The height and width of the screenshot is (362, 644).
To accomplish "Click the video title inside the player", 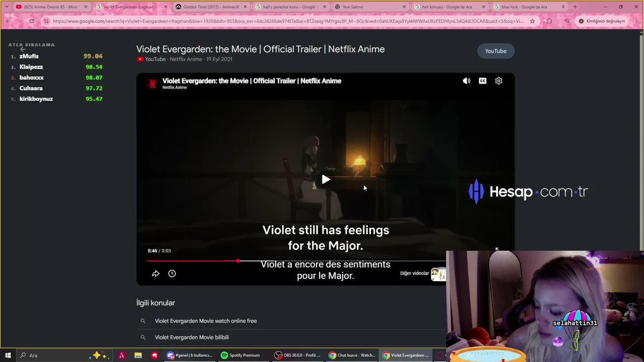I will (252, 80).
